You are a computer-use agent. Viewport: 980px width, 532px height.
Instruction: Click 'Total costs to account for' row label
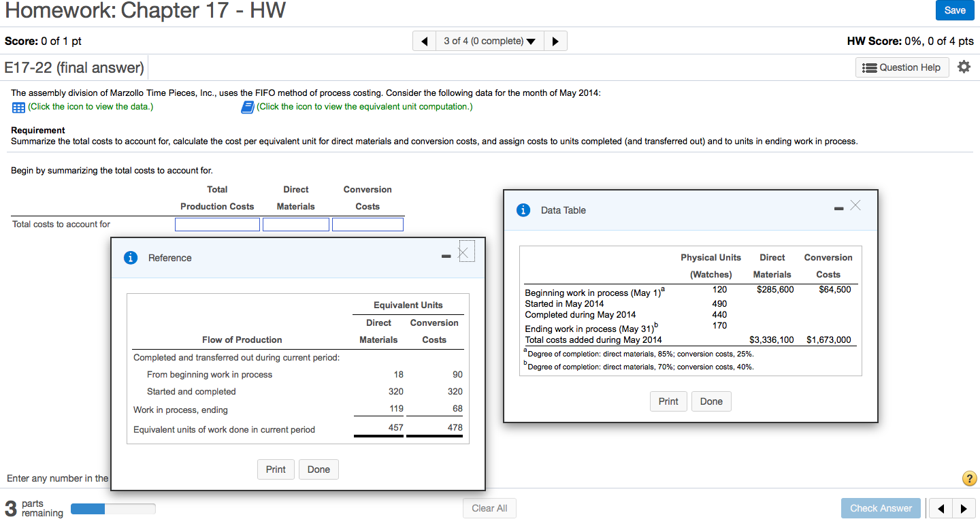(x=61, y=225)
